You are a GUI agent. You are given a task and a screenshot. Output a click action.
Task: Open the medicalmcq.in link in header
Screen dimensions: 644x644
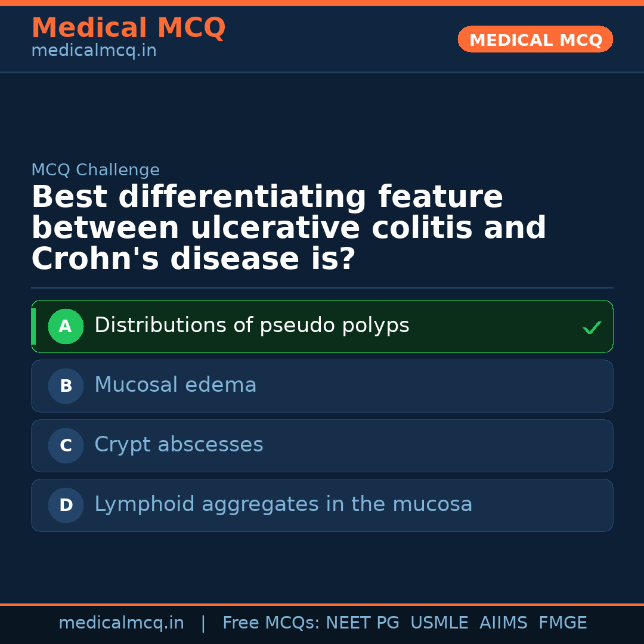tap(94, 51)
